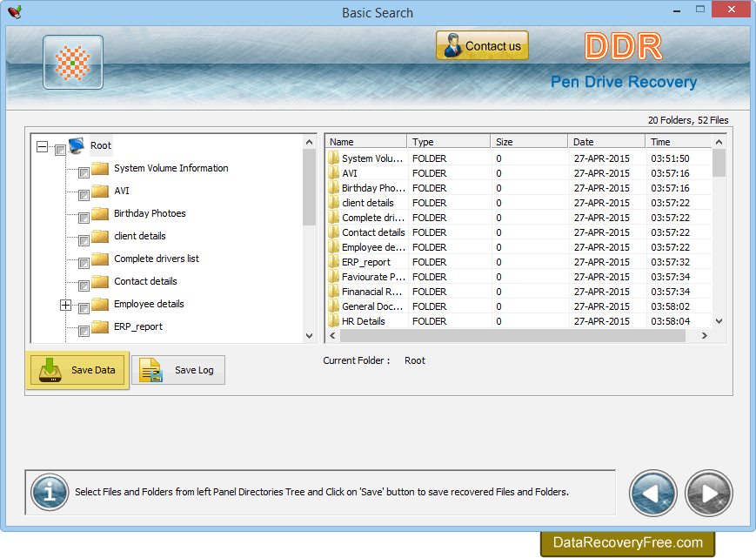Click the DataRecoveryFree.com link
Image resolution: width=756 pixels, height=558 pixels.
point(628,543)
